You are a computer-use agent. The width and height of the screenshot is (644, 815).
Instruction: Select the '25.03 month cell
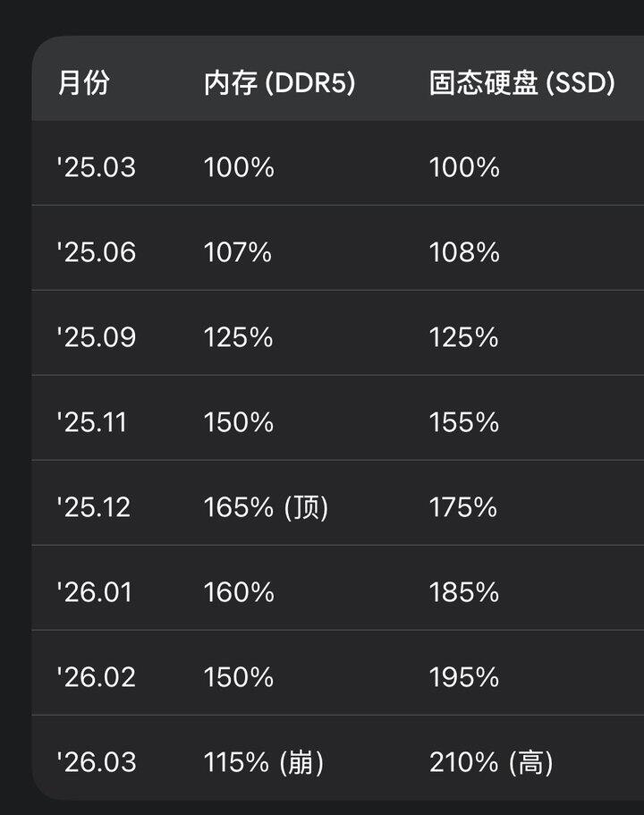click(96, 167)
